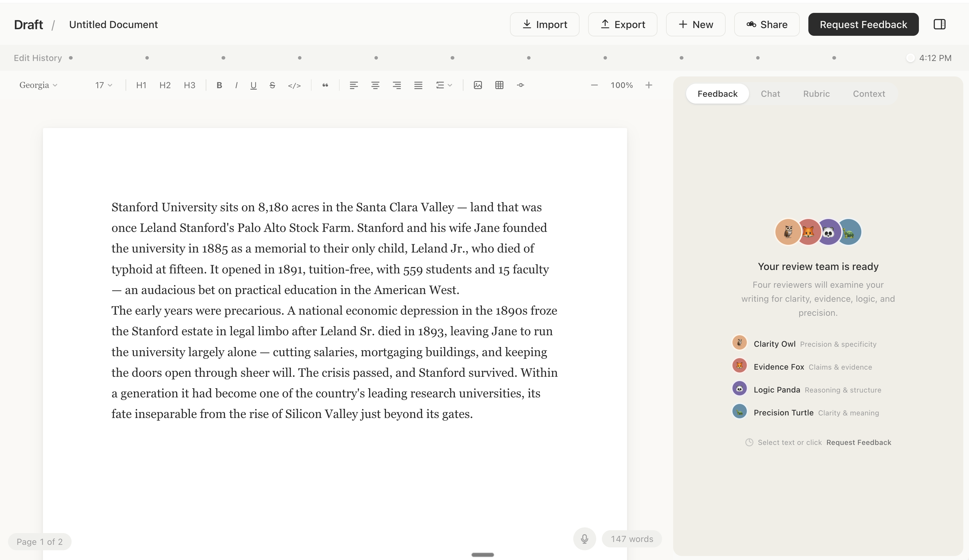This screenshot has width=969, height=560.
Task: Toggle underline formatting
Action: (253, 85)
